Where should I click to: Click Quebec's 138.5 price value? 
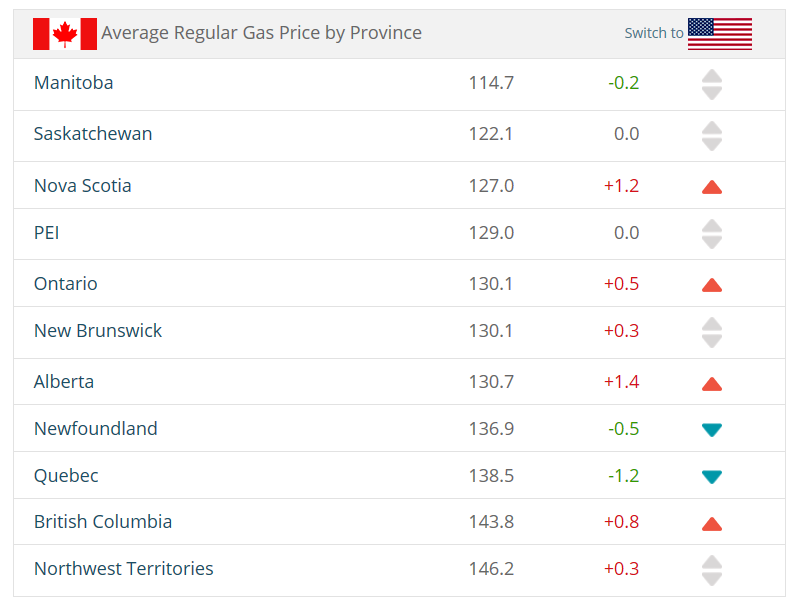pos(491,476)
